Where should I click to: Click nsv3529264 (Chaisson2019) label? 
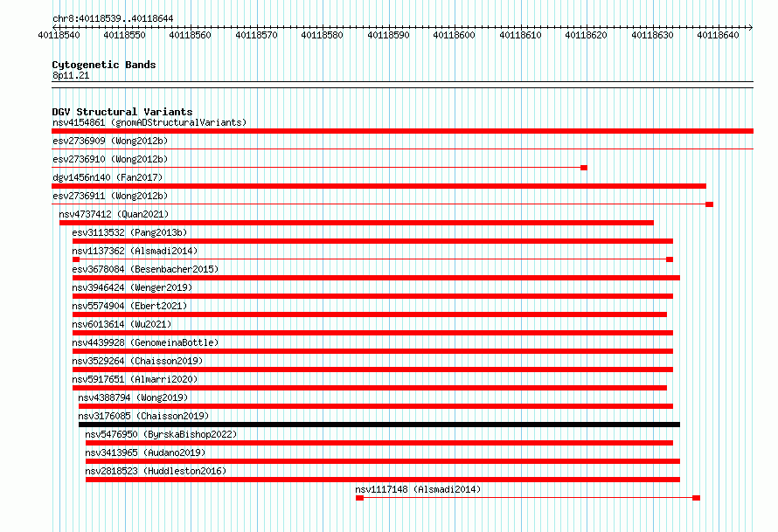coord(137,361)
